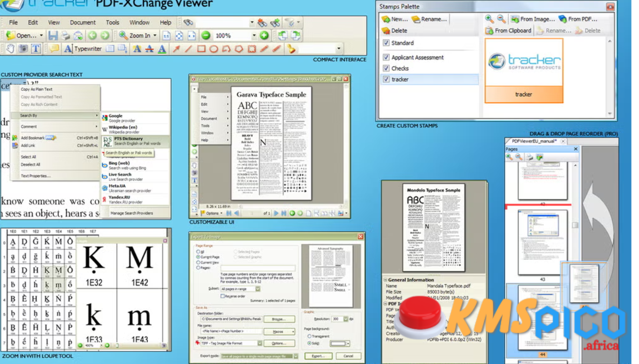Open the File menu in compact interface
This screenshot has height=364, width=639.
(13, 22)
